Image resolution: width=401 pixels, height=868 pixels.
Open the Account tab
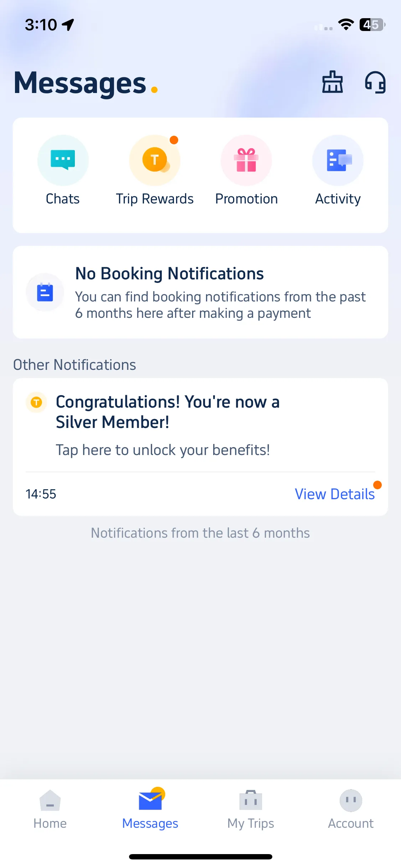click(x=351, y=809)
